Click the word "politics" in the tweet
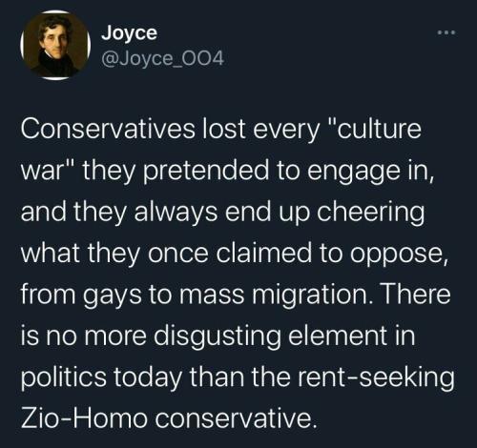 click(64, 377)
